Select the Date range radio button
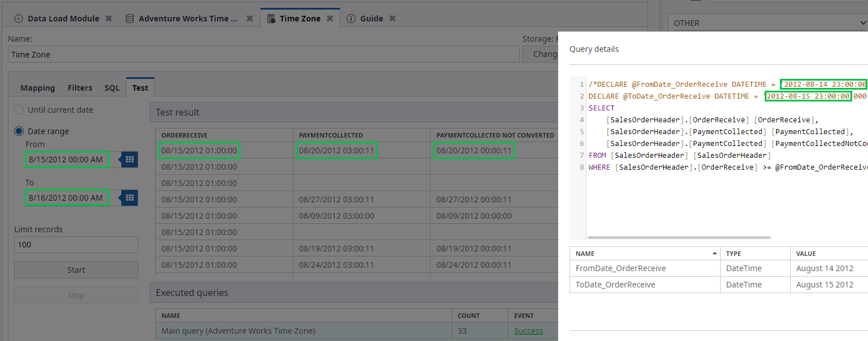 click(19, 131)
